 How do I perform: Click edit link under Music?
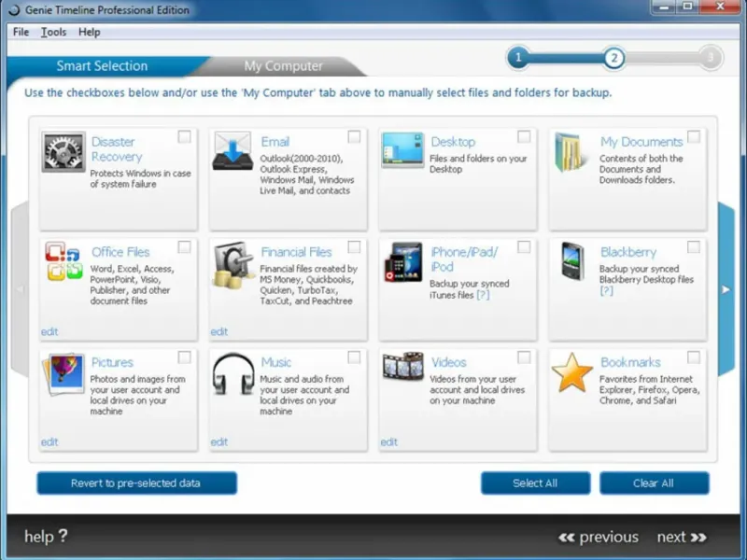(219, 441)
